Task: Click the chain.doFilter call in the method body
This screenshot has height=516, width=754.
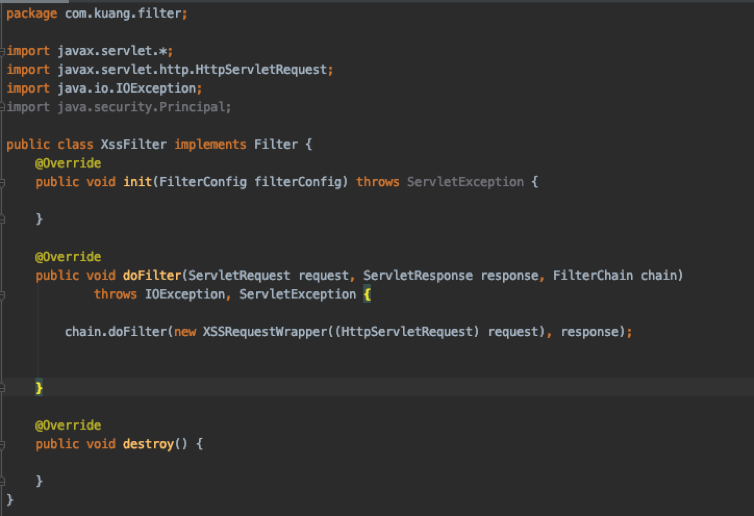Action: [x=115, y=332]
